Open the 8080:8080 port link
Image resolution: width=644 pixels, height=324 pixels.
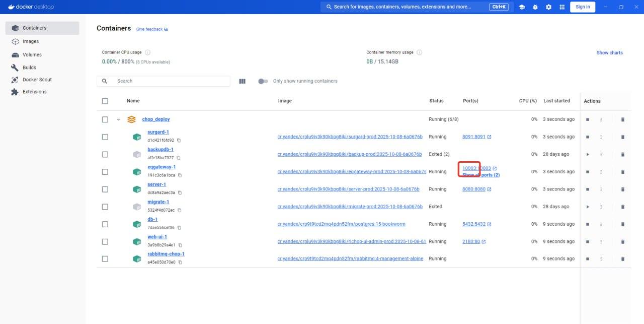pyautogui.click(x=473, y=189)
